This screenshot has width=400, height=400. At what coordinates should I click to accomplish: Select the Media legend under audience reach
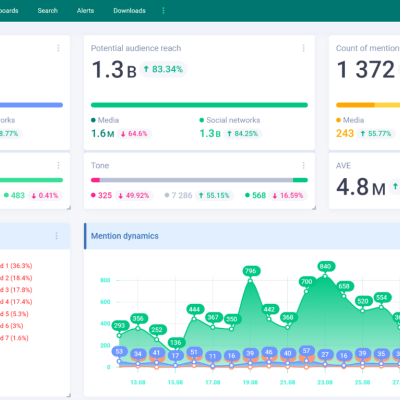coord(105,120)
